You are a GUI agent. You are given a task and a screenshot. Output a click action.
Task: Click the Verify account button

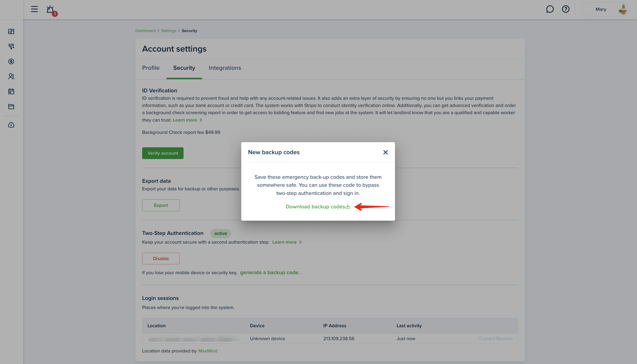(163, 153)
